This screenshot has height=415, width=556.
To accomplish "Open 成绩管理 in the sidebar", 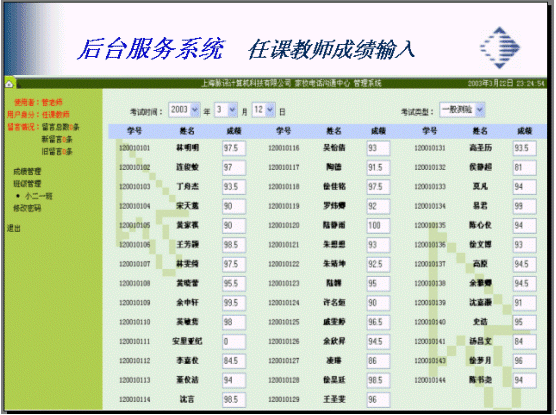I will pyautogui.click(x=27, y=172).
